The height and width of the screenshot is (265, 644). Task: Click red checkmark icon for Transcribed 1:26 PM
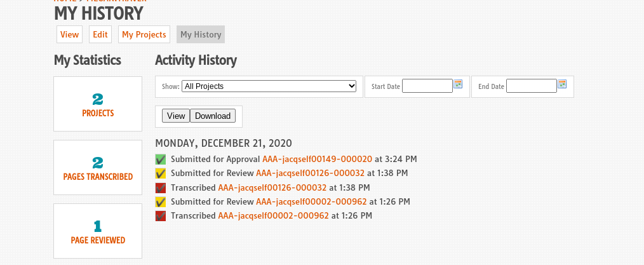161,215
